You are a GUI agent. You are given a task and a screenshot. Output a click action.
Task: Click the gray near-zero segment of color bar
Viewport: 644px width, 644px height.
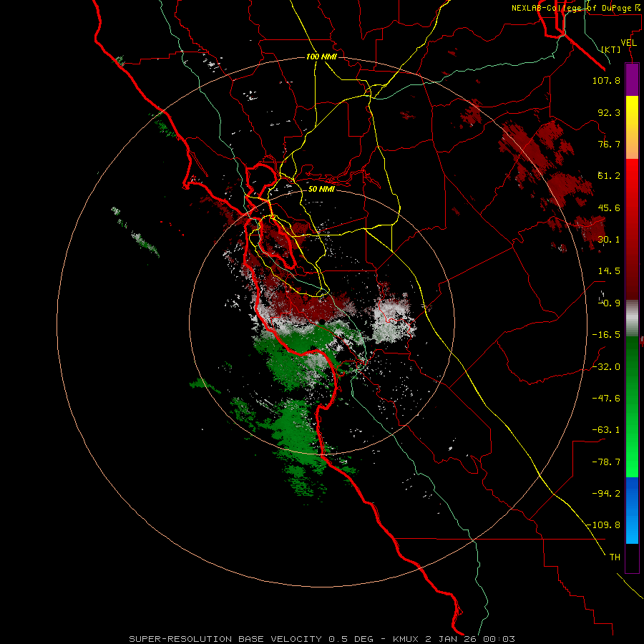click(x=632, y=318)
